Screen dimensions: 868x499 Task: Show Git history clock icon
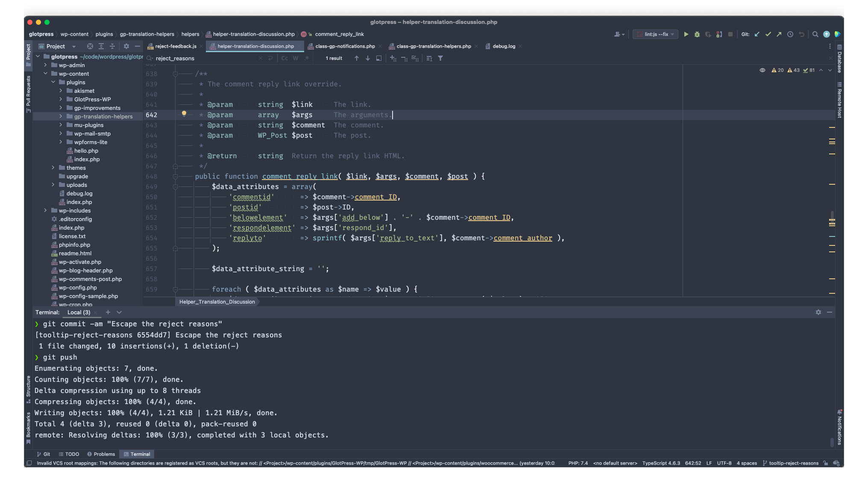click(x=790, y=34)
